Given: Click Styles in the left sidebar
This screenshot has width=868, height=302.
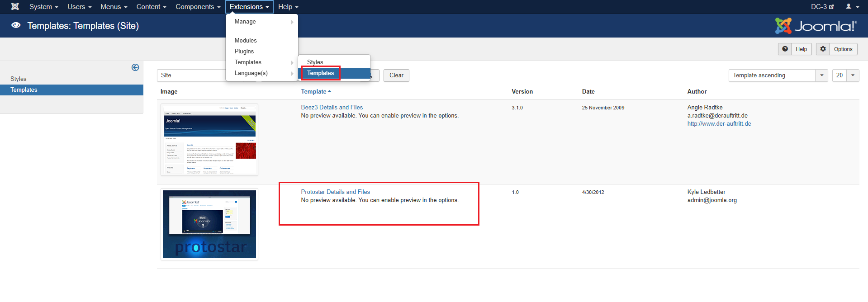Looking at the screenshot, I should coord(19,79).
